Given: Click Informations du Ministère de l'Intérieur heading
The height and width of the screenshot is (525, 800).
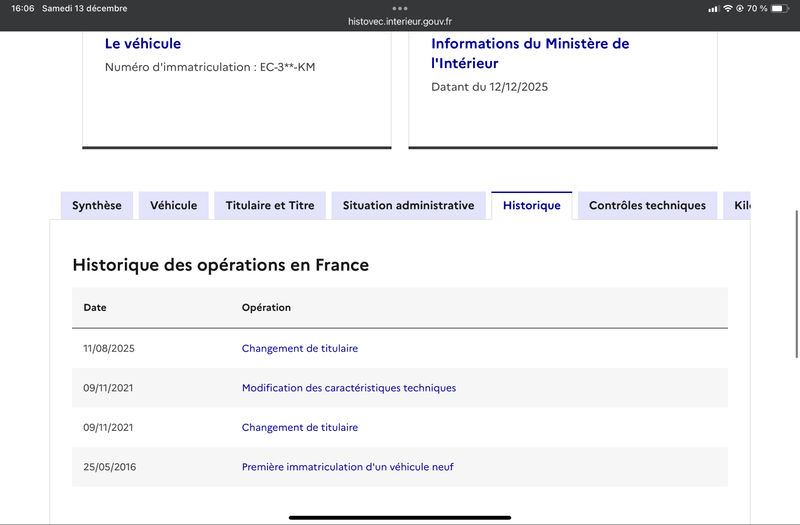Looking at the screenshot, I should (x=530, y=53).
